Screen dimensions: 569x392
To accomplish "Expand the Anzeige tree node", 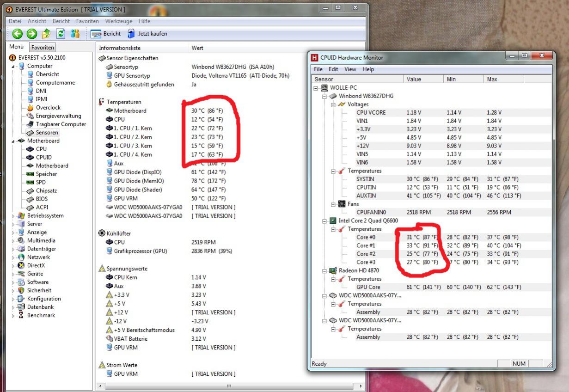I will click(13, 233).
